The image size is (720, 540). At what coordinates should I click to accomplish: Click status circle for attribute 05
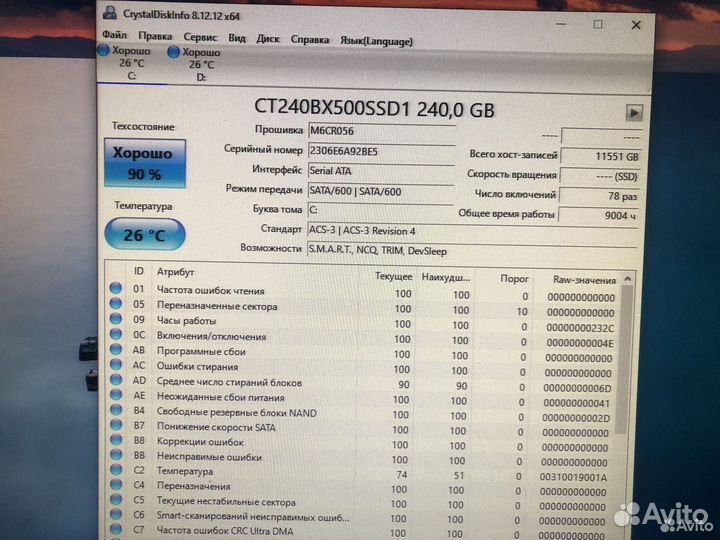tap(116, 304)
